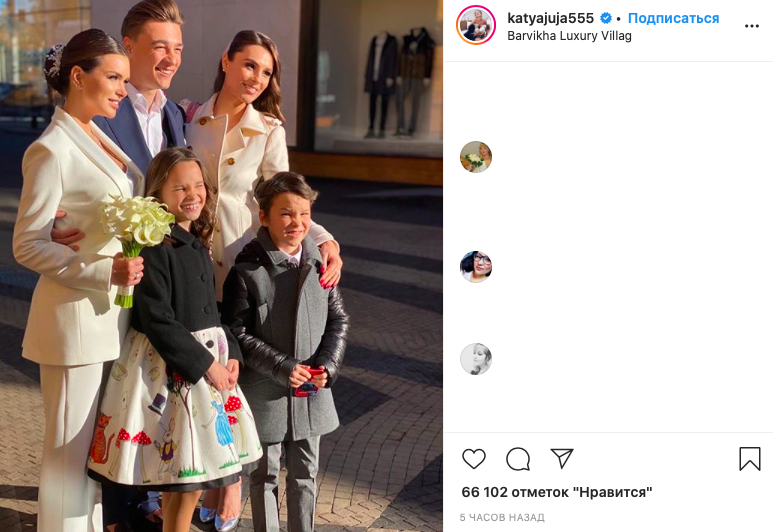Like the post with the heart icon
773x532 pixels.
coord(474,459)
